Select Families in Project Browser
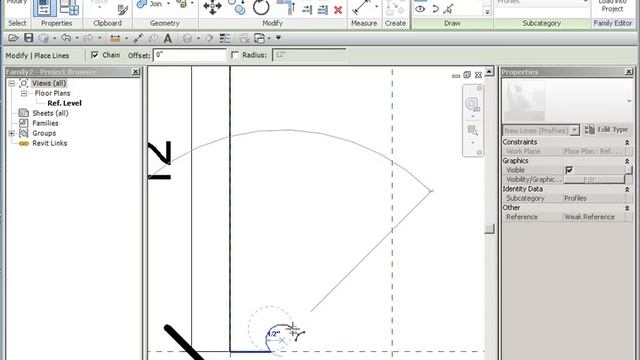 pyautogui.click(x=45, y=123)
